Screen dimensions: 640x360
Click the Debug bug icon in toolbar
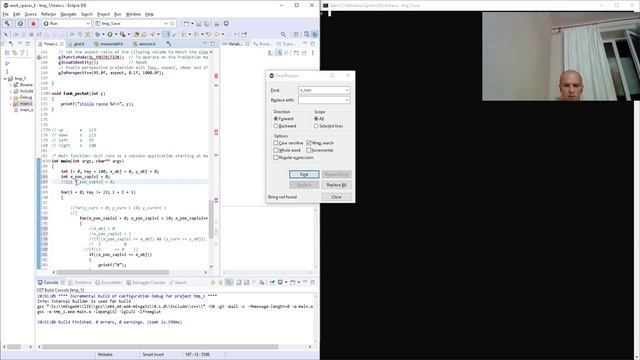(x=97, y=35)
